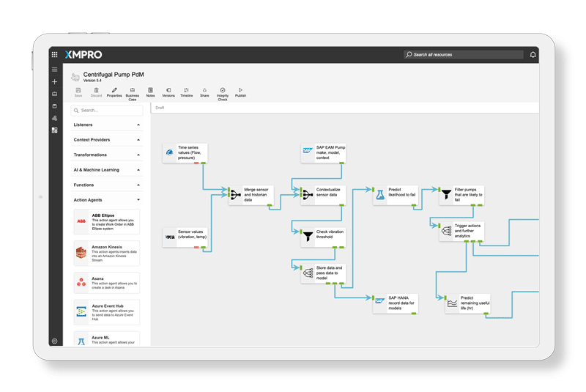Select the Check vibration threshold node
586x392 pixels.
(323, 237)
